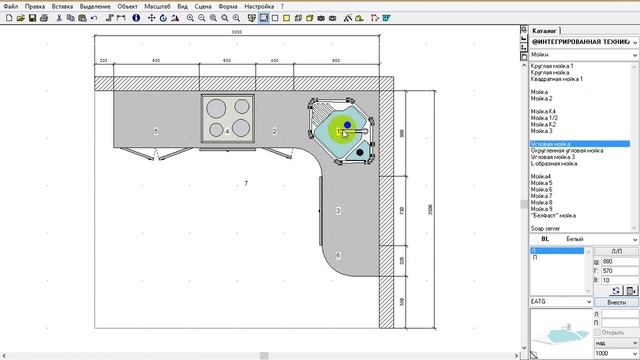Open the BL Белый color dropdown
Image resolution: width=640 pixels, height=360 pixels.
pyautogui.click(x=584, y=239)
